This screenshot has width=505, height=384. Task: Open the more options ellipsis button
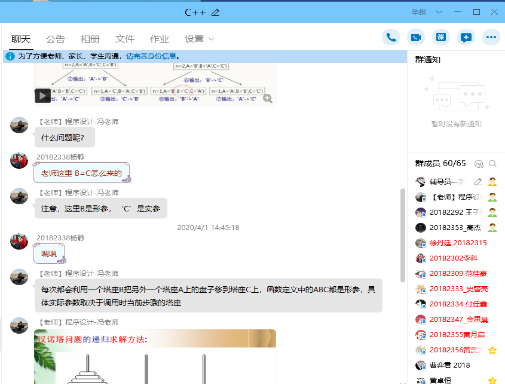491,37
